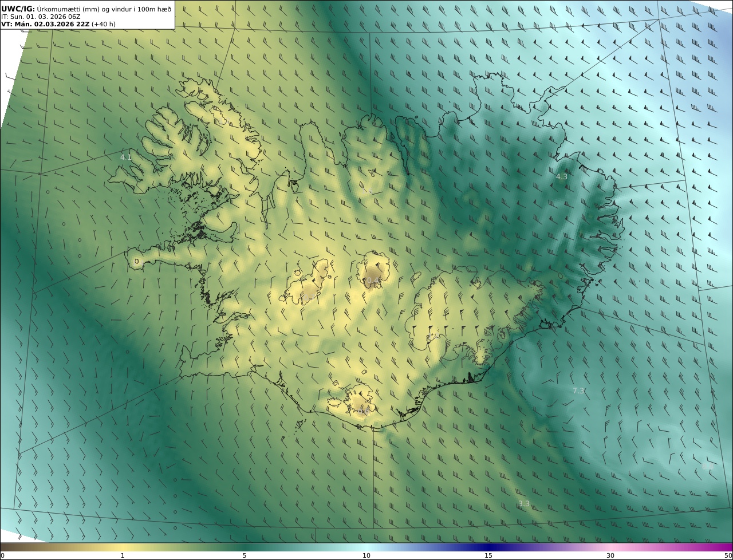Screen dimensions: 733x560
Task: Click the colorbar tick label '5'
Action: coord(245,555)
